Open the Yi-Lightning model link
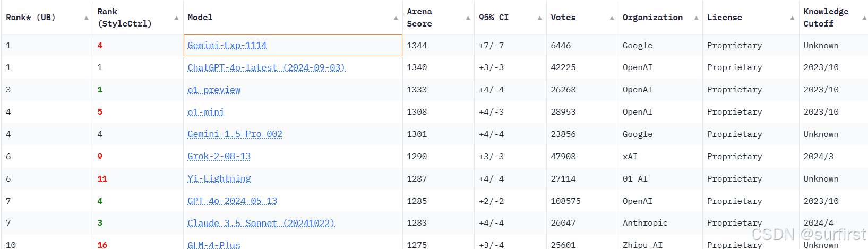The image size is (868, 249). click(x=219, y=179)
